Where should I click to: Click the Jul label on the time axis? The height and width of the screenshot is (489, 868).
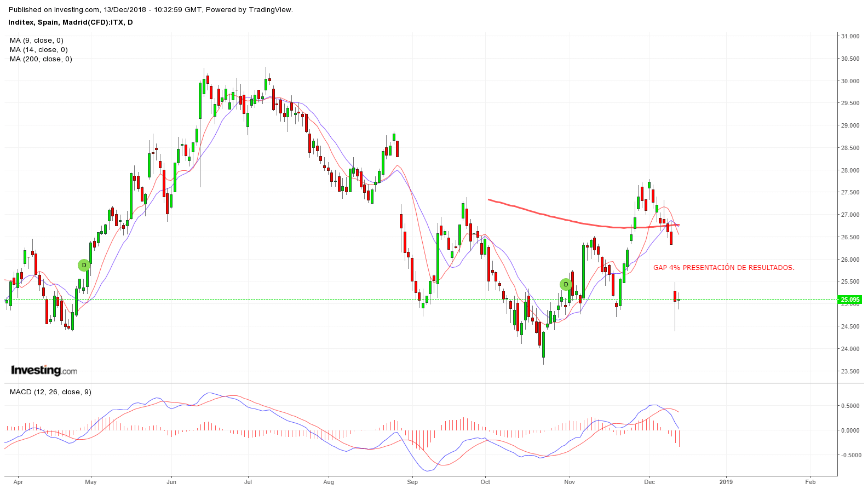(248, 482)
